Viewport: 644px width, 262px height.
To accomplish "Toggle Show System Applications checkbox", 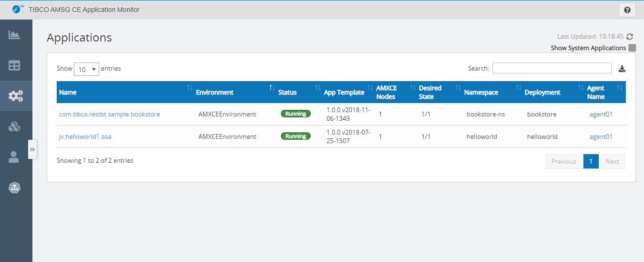I will coord(632,48).
